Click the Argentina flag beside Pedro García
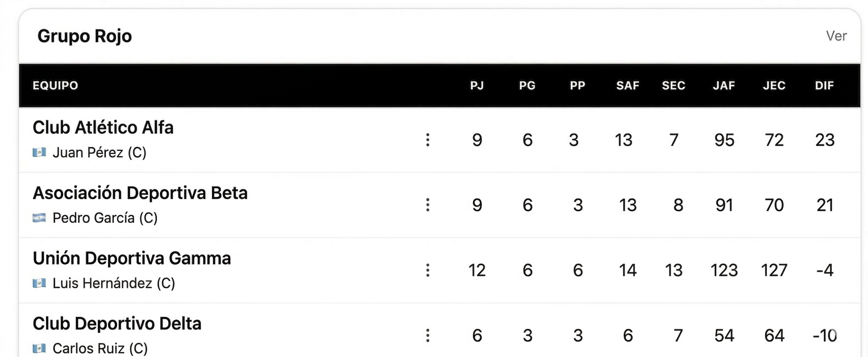 (x=40, y=217)
